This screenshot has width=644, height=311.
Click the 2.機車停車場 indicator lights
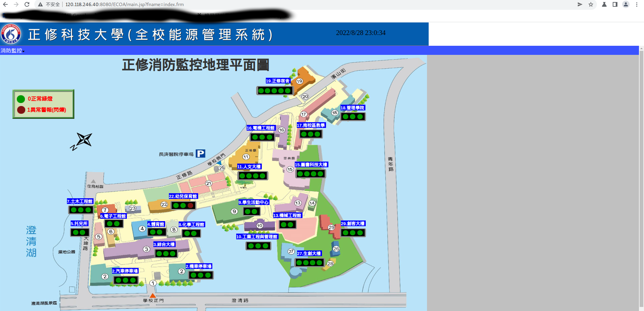click(x=201, y=275)
